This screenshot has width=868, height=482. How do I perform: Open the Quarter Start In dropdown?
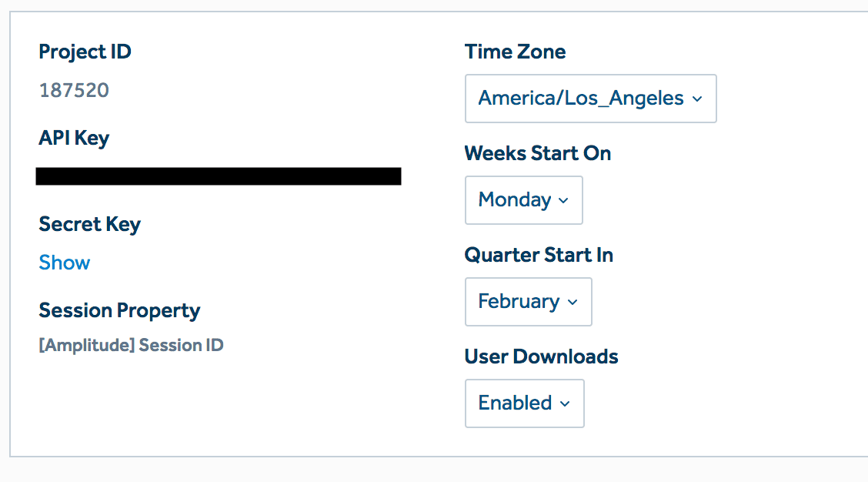coord(528,302)
